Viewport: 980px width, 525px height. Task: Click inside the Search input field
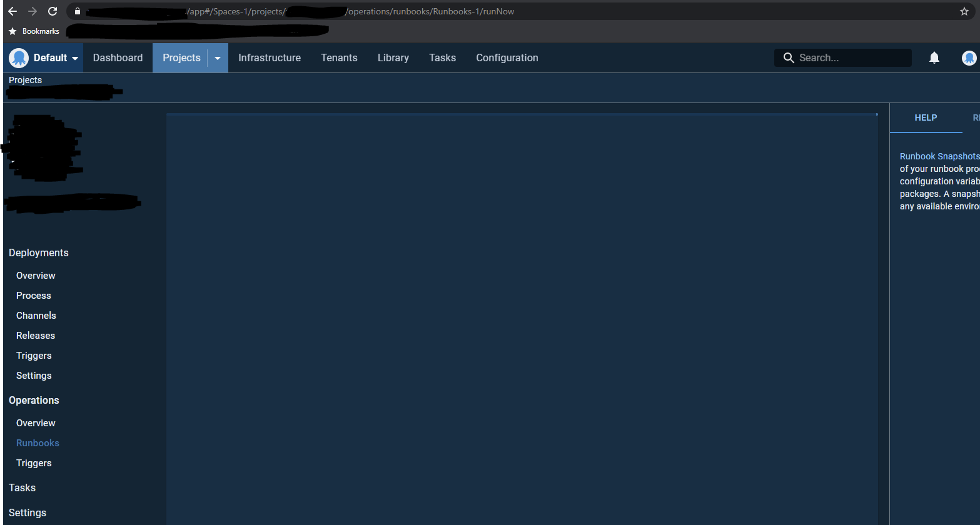click(851, 57)
